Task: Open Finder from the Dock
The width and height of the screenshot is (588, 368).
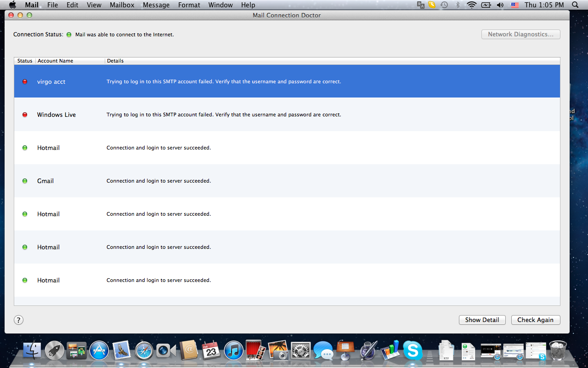Action: [32, 351]
